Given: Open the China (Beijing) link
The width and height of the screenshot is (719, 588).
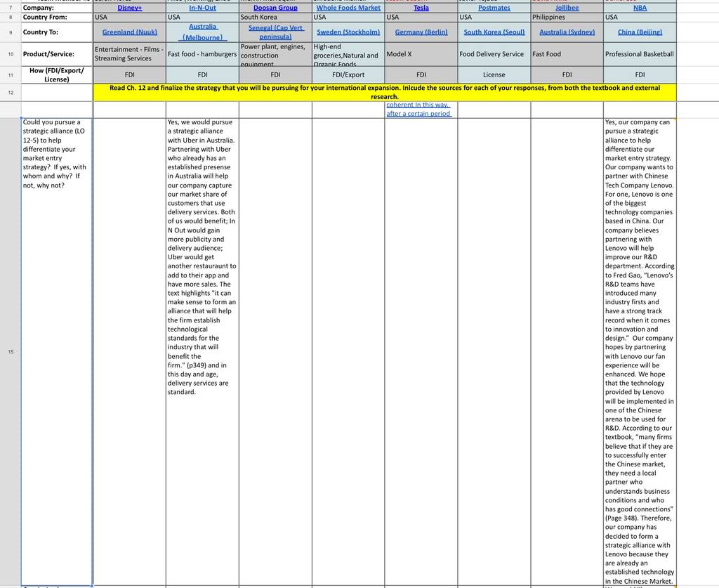Looking at the screenshot, I should (x=640, y=32).
